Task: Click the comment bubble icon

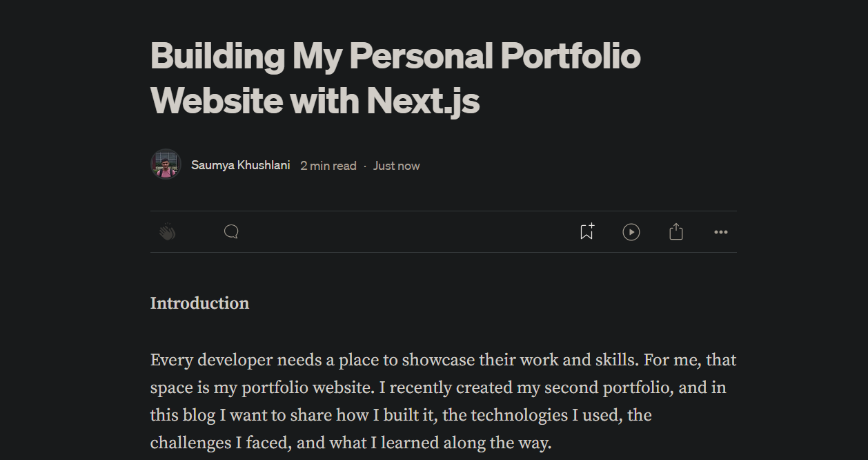Action: [230, 231]
